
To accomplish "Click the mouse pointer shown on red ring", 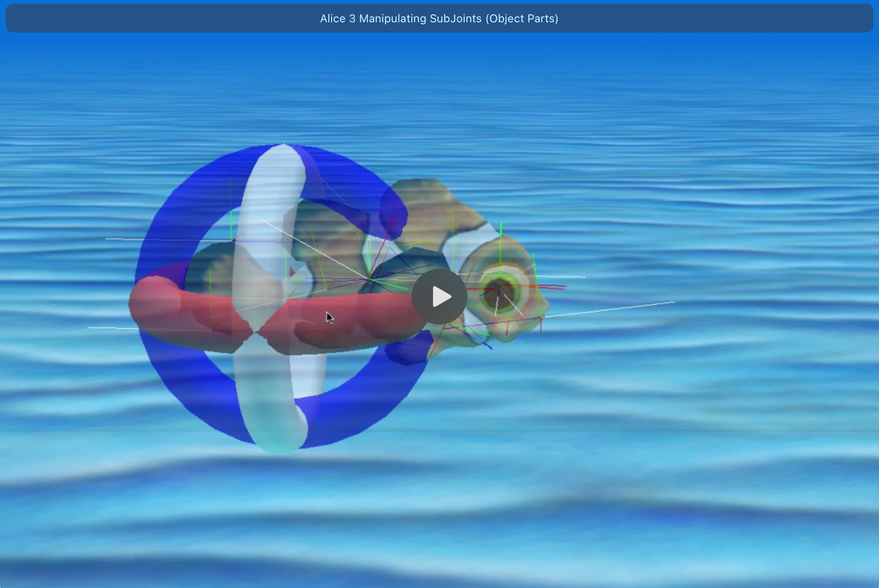I will 329,317.
